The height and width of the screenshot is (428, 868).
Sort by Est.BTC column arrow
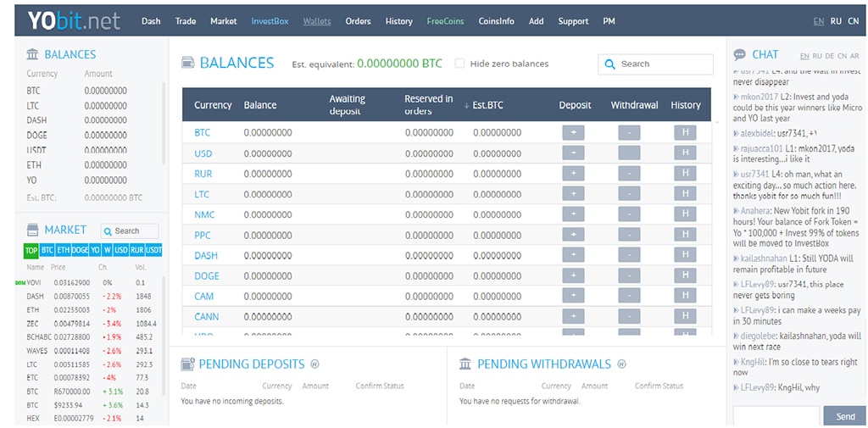click(467, 105)
